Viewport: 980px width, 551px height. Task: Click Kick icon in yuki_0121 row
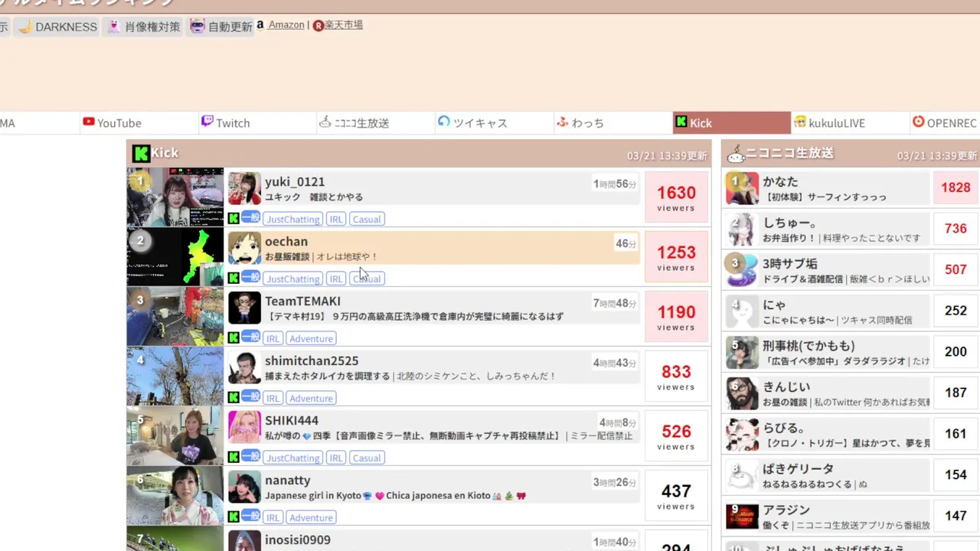(234, 218)
